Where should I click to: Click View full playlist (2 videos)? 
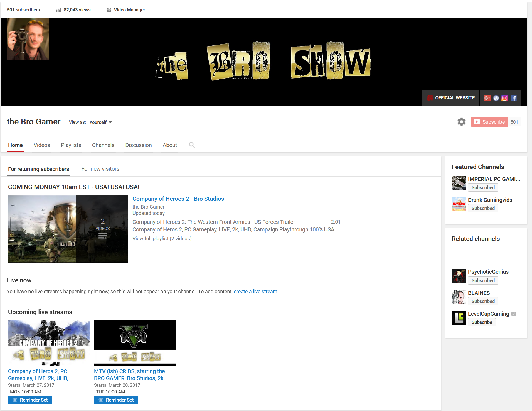162,239
